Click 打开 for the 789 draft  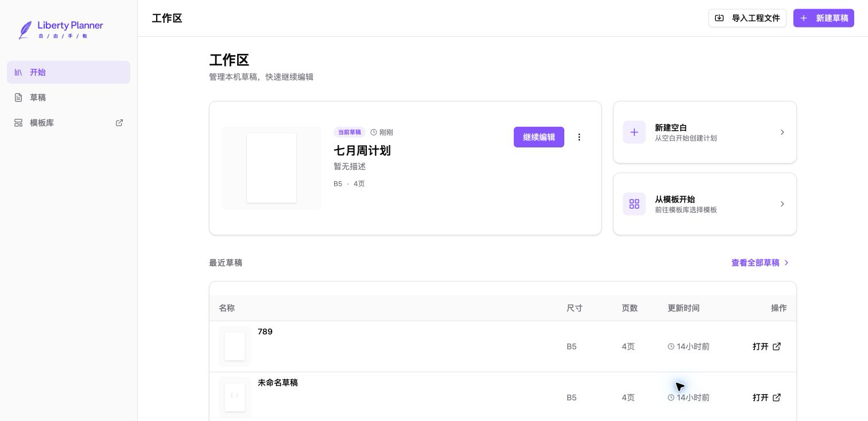[x=767, y=346]
